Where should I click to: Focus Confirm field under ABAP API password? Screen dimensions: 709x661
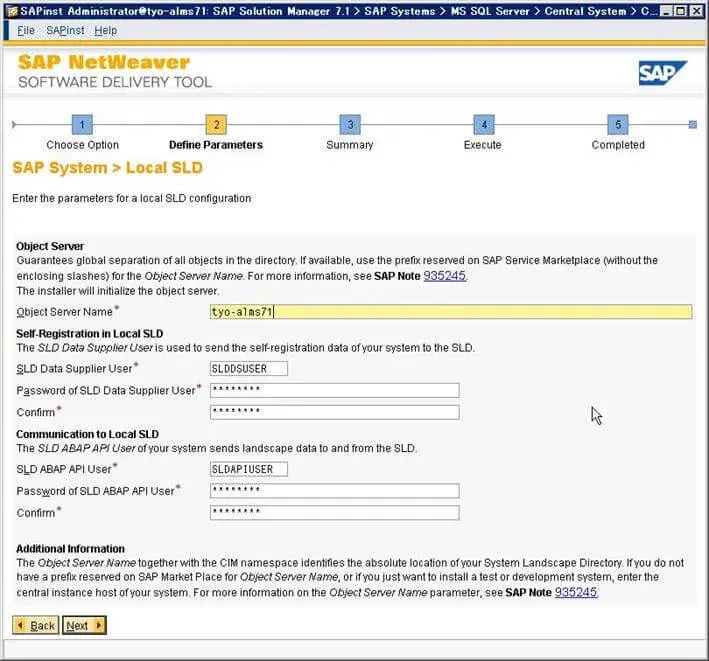click(335, 512)
